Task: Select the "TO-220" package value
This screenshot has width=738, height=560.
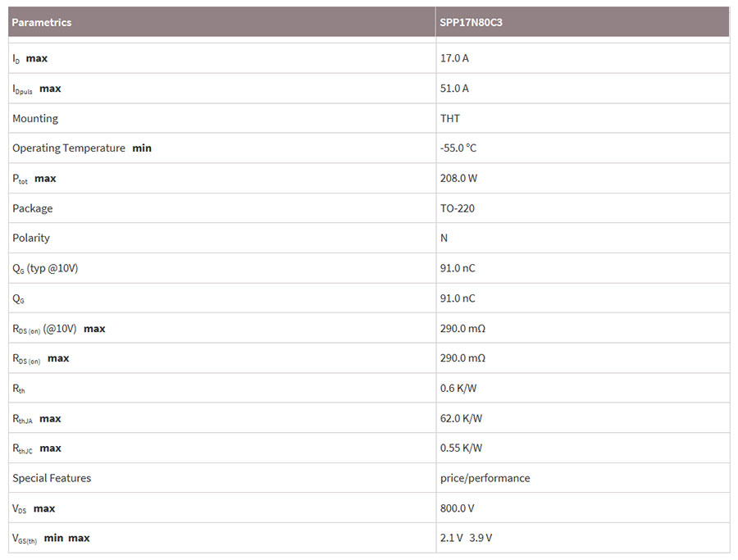Action: point(457,208)
